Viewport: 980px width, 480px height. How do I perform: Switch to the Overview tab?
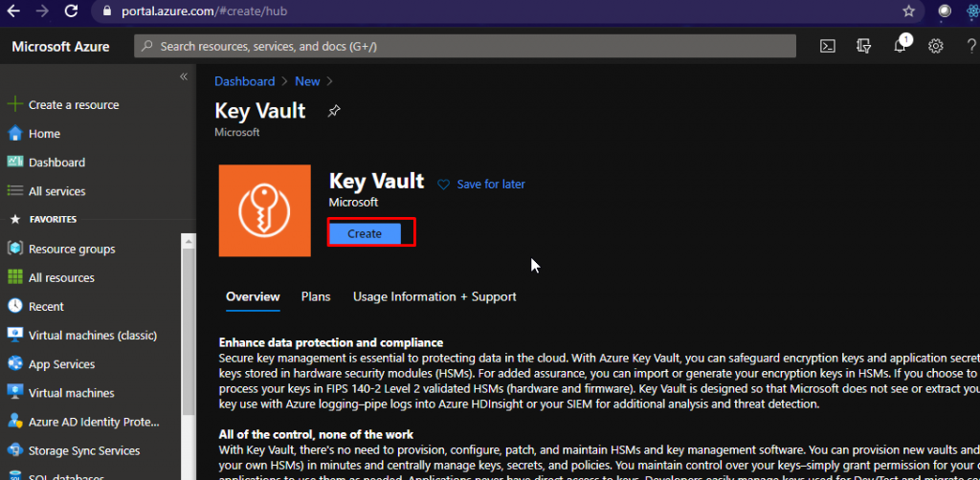(x=253, y=296)
